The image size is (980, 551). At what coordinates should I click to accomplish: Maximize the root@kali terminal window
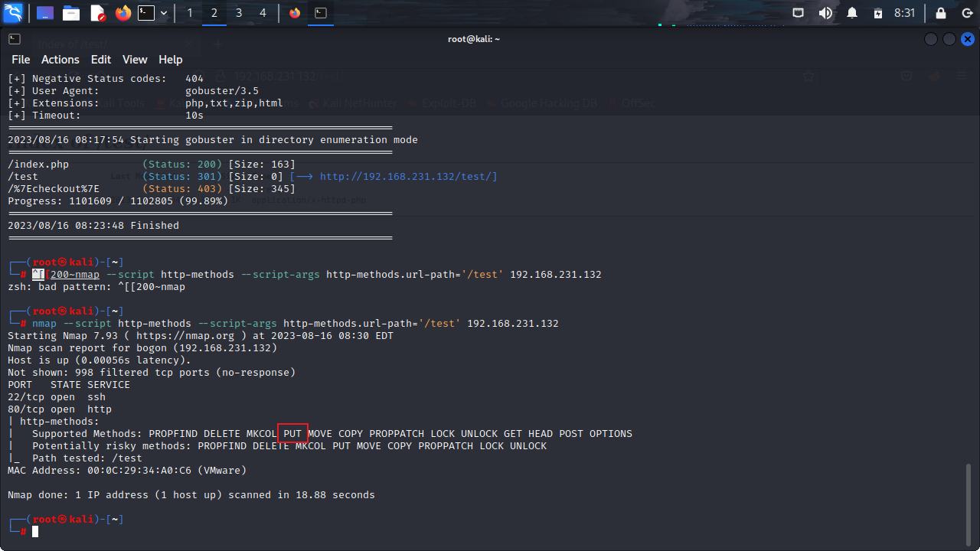point(949,39)
